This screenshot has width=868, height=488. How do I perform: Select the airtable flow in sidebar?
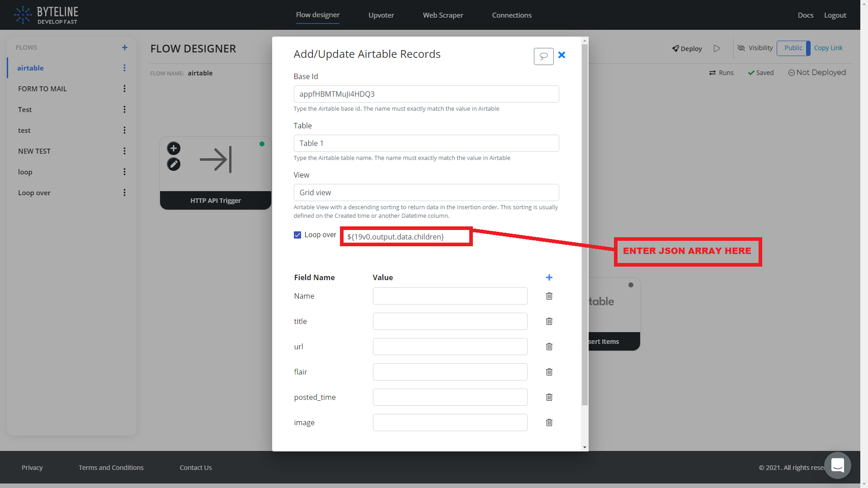[30, 68]
